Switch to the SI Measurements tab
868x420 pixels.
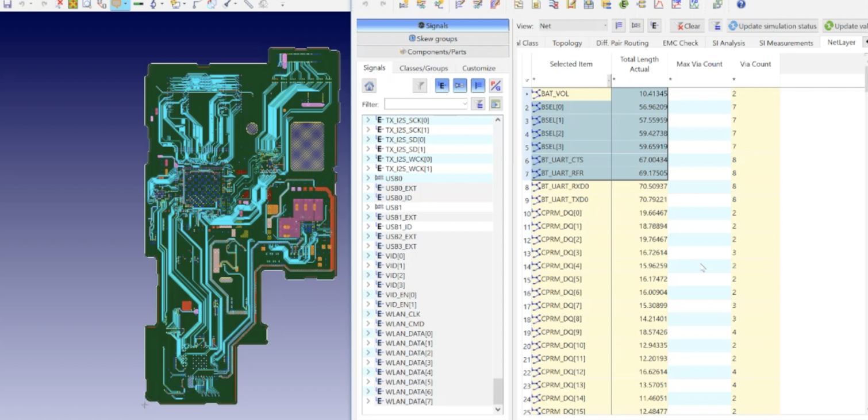point(786,43)
